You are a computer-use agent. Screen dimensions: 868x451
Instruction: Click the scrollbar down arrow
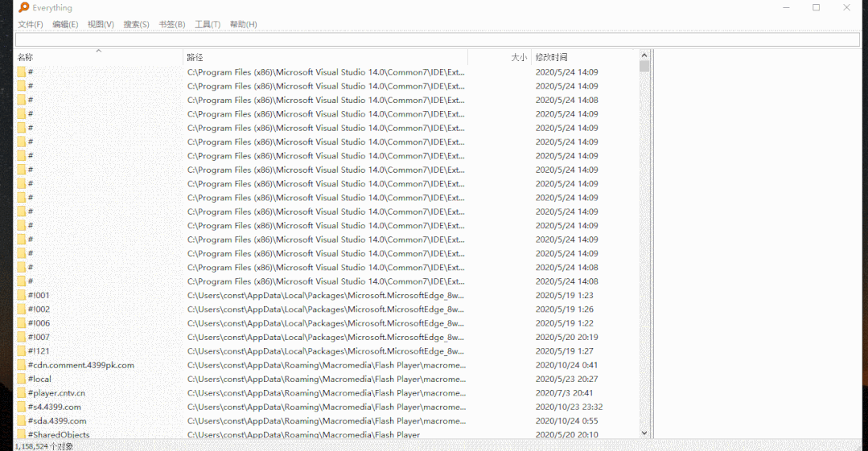point(644,433)
